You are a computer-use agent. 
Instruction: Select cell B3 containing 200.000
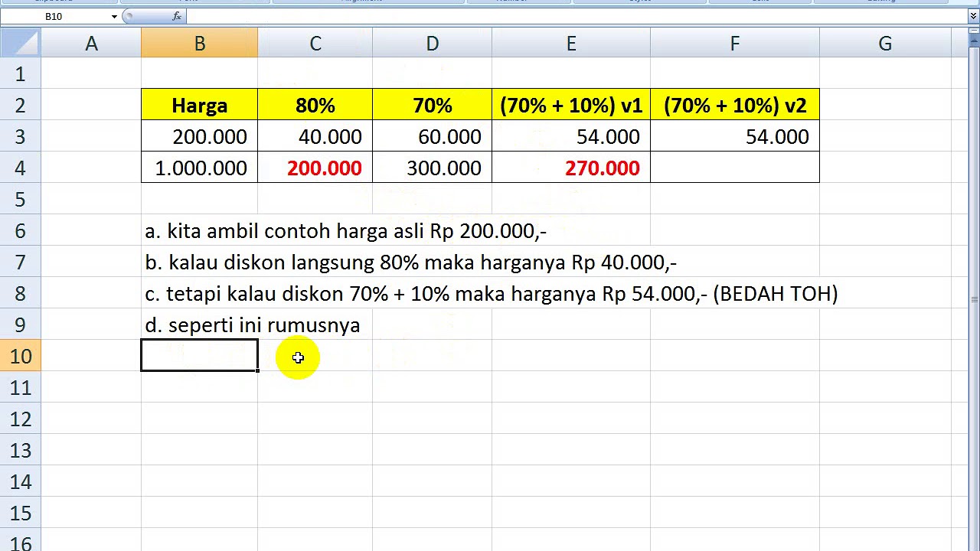tap(199, 136)
